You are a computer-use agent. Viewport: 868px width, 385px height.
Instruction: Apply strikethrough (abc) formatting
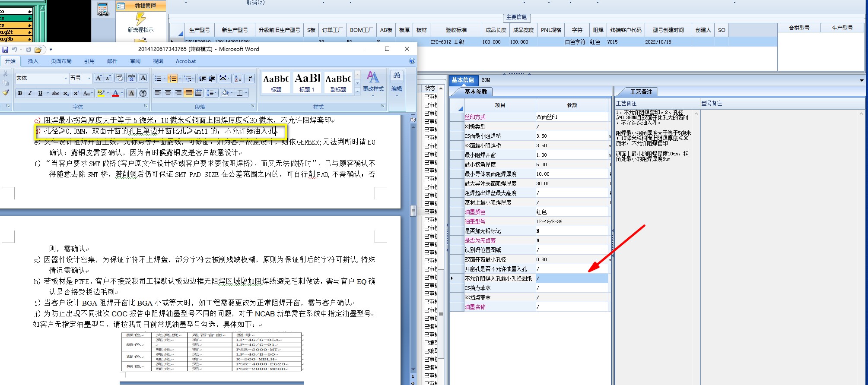[x=56, y=93]
